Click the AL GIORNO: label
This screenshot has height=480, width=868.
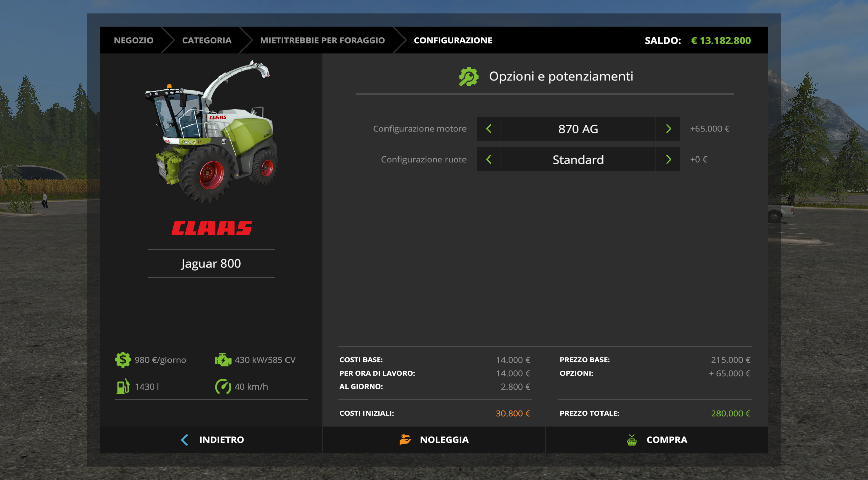[361, 387]
